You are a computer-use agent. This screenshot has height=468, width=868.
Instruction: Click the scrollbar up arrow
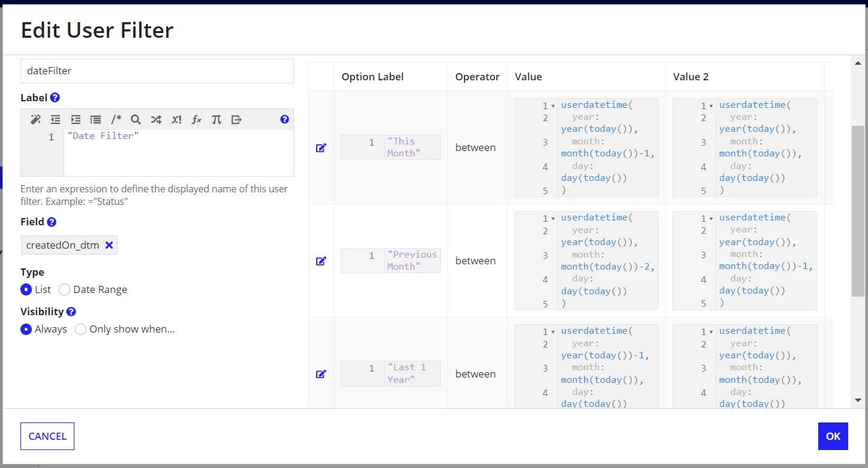point(858,62)
